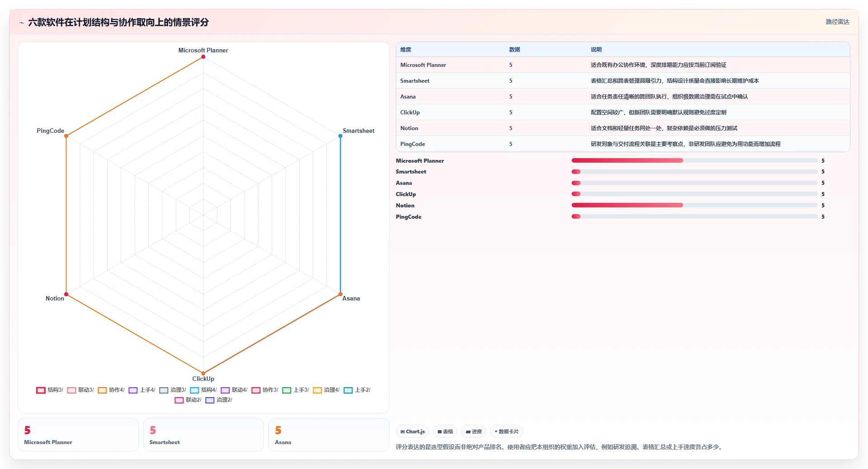Open the Microsoft Planner score card
This screenshot has height=469, width=868.
point(78,435)
